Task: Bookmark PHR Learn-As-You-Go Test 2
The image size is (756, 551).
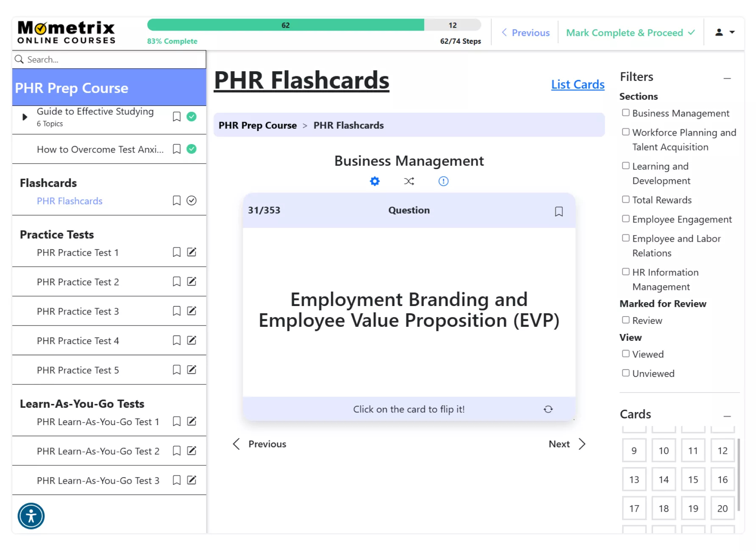Action: pyautogui.click(x=177, y=451)
